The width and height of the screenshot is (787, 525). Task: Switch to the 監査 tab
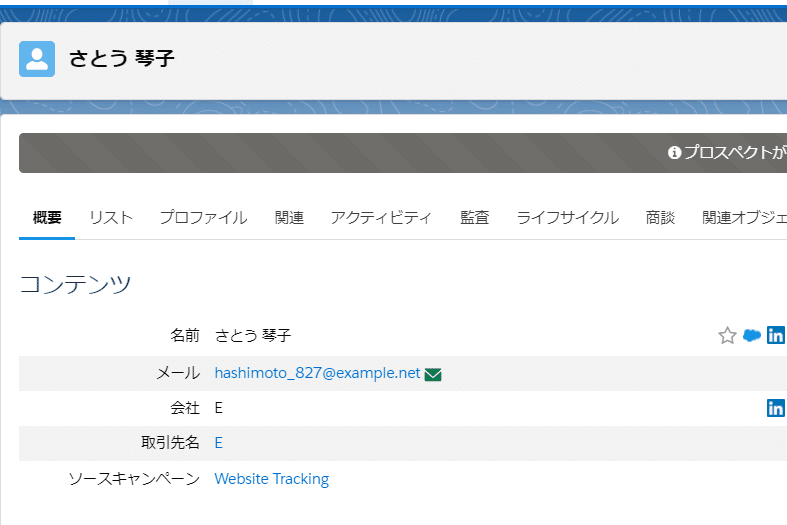[474, 218]
